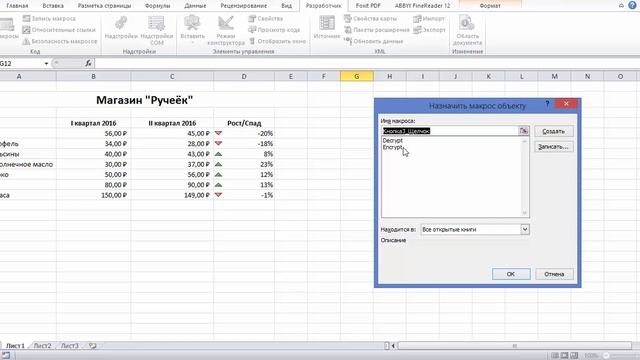The image size is (640, 360).
Task: Click the Рост/Спад header cell
Action: pos(244,123)
